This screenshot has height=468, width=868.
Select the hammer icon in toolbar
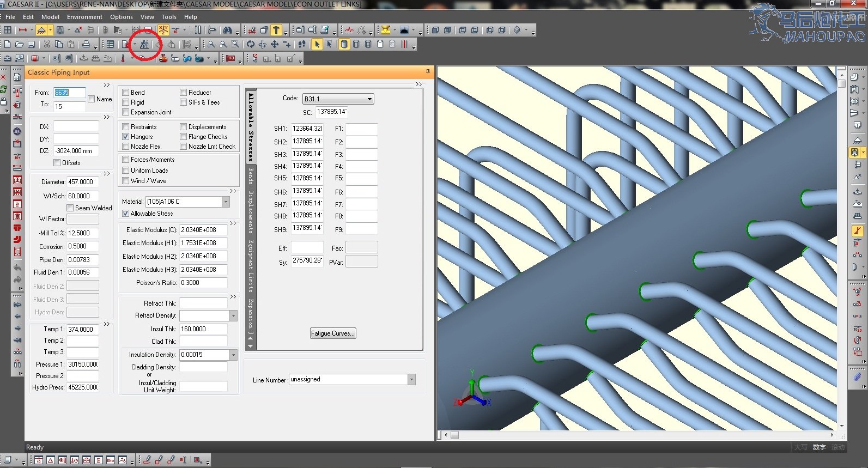pyautogui.click(x=276, y=30)
